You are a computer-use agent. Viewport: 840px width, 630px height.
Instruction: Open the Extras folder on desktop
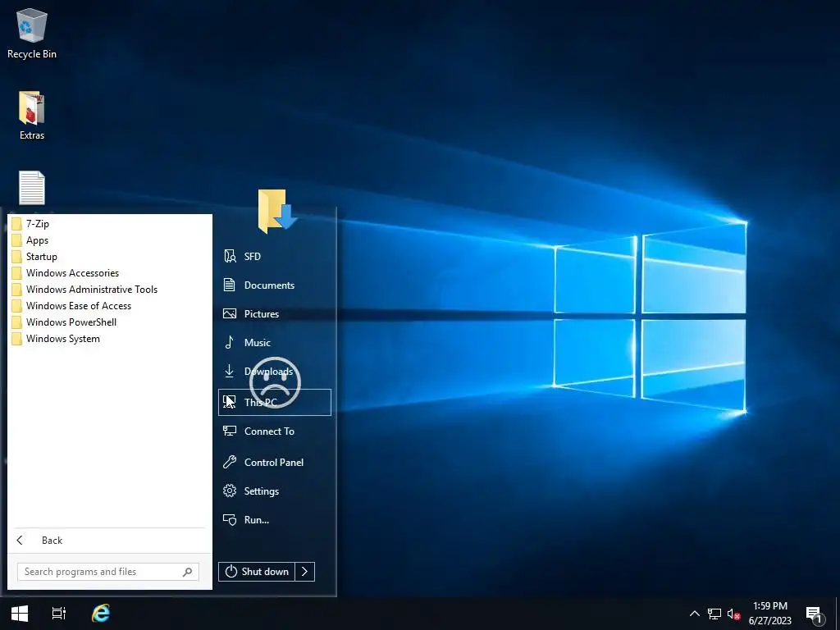32,116
